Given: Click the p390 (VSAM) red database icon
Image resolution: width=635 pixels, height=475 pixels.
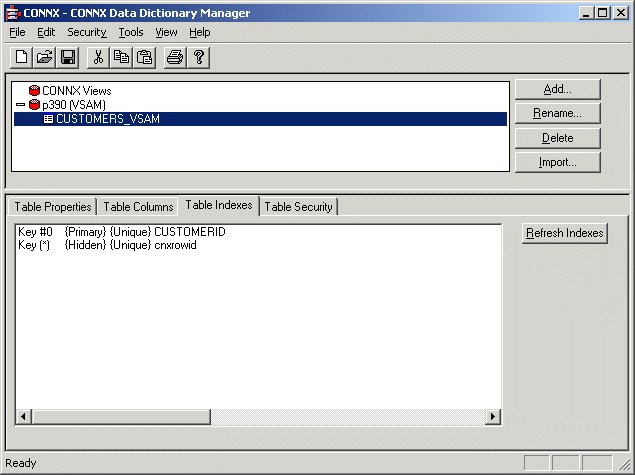Looking at the screenshot, I should (34, 104).
